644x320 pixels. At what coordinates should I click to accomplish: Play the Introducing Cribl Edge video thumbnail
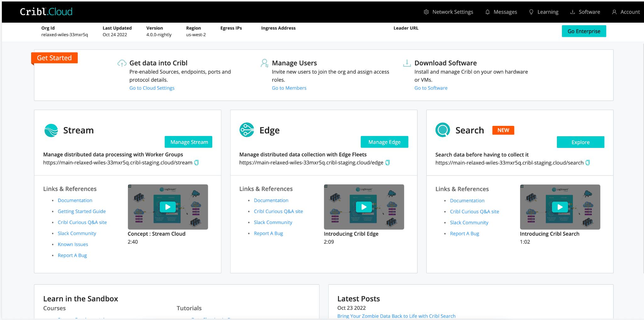(364, 207)
